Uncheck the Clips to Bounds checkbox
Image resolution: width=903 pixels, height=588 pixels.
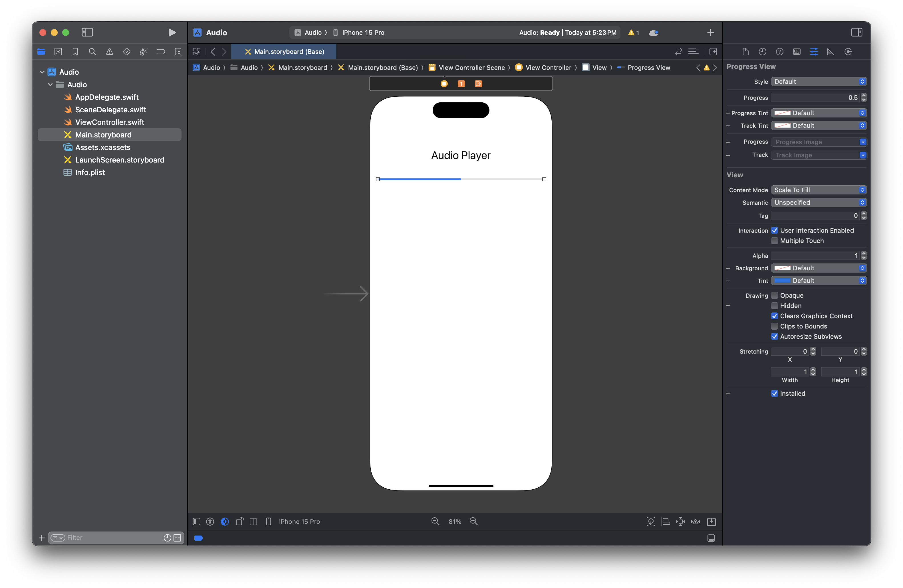coord(774,326)
